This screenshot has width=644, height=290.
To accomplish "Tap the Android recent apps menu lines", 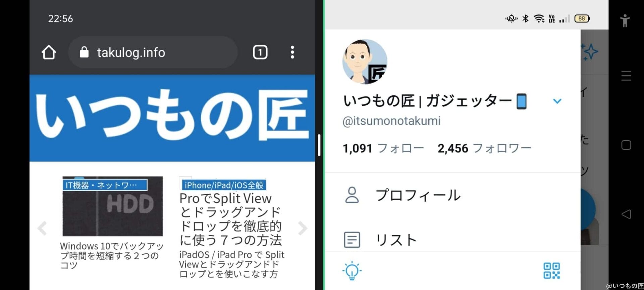I will [x=626, y=76].
